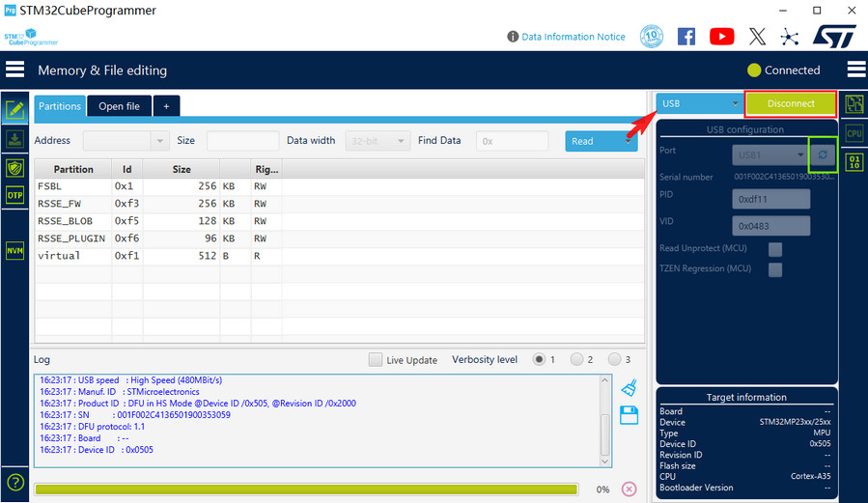
Task: Open the binary 0110 panel icon
Action: pos(854,162)
